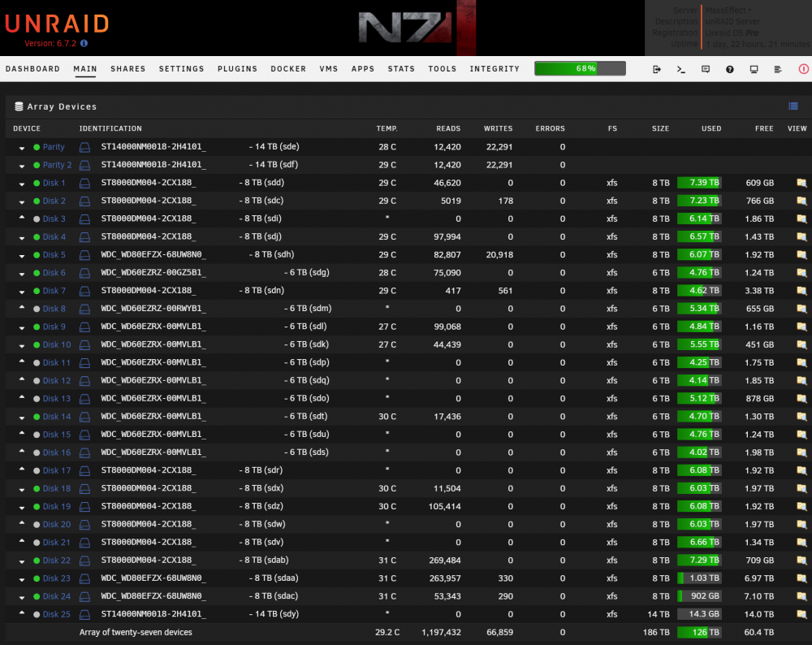The width and height of the screenshot is (812, 645).
Task: Click the help question mark icon
Action: 730,69
